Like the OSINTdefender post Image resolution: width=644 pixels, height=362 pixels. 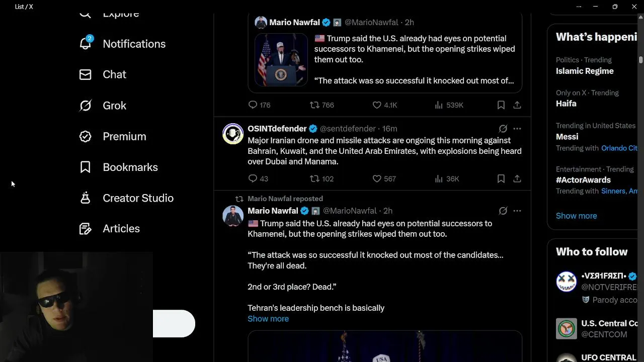377,178
